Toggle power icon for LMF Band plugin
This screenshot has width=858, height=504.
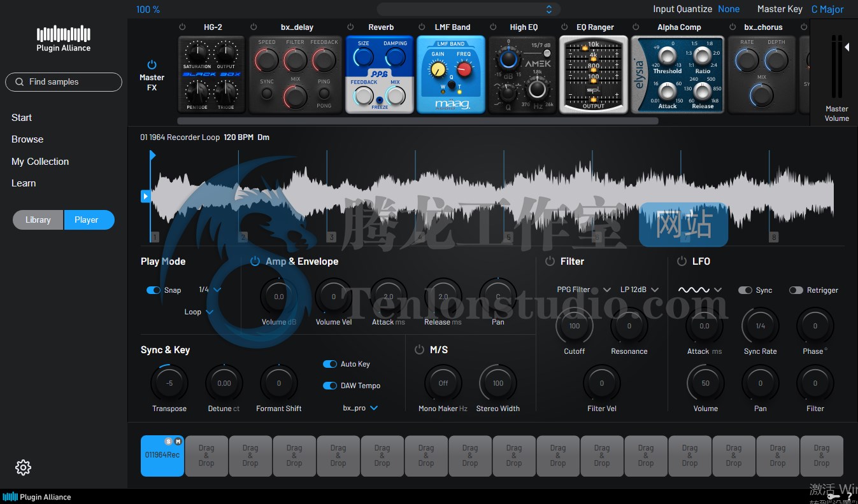point(422,27)
